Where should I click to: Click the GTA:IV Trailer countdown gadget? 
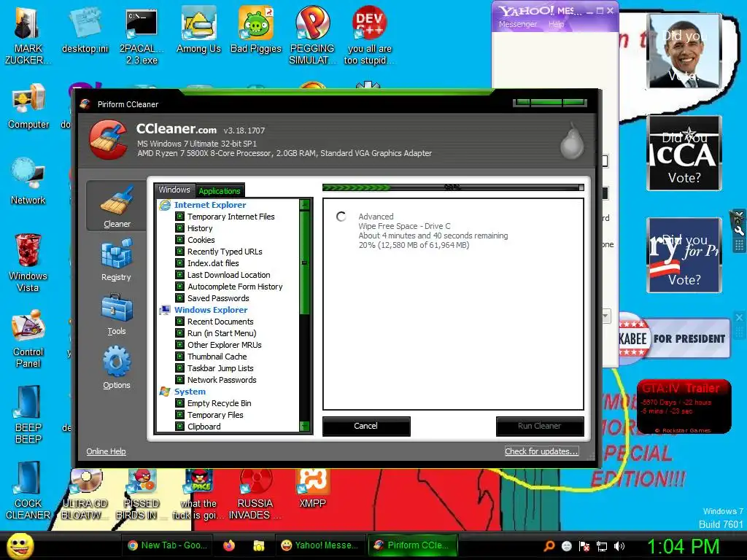(x=684, y=406)
